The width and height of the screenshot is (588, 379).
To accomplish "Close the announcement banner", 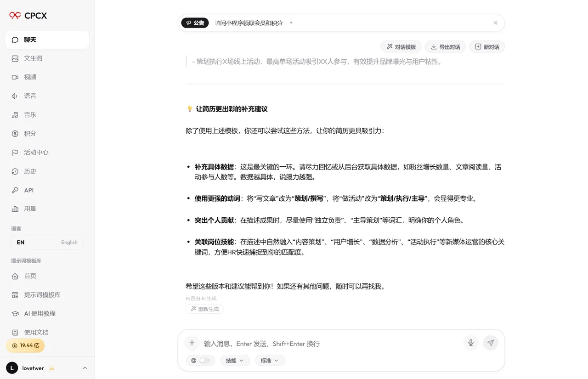I will pyautogui.click(x=495, y=23).
